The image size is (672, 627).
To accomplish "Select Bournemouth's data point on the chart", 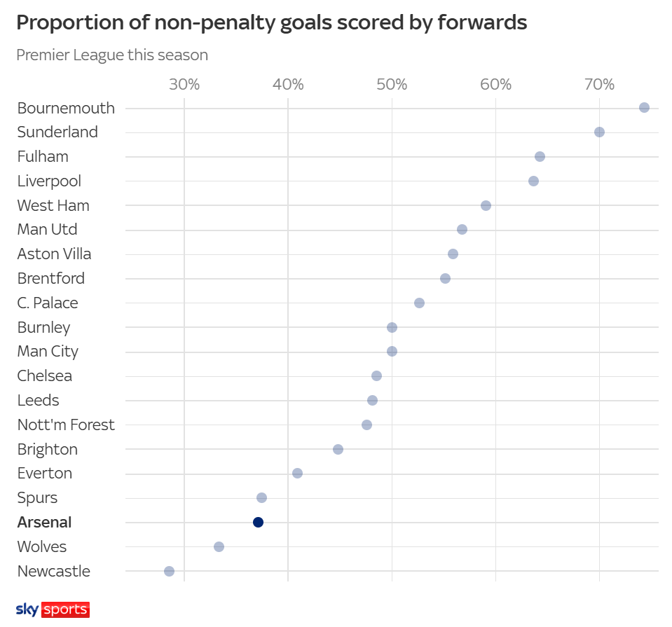I will (x=644, y=108).
